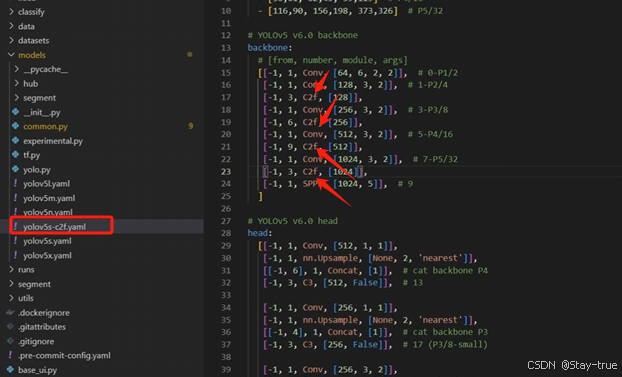This screenshot has height=377, width=622.
Task: Expand the classify folder
Action: [x=31, y=12]
